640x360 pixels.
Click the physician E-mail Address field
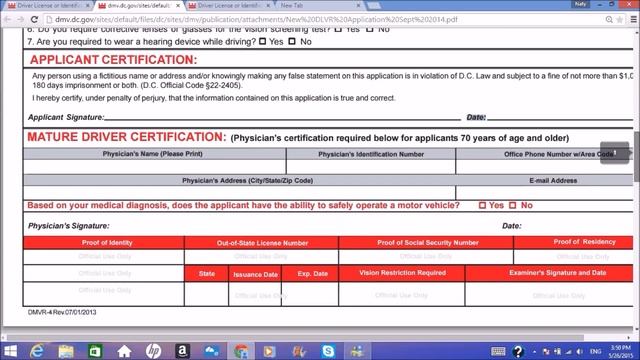tap(544, 193)
